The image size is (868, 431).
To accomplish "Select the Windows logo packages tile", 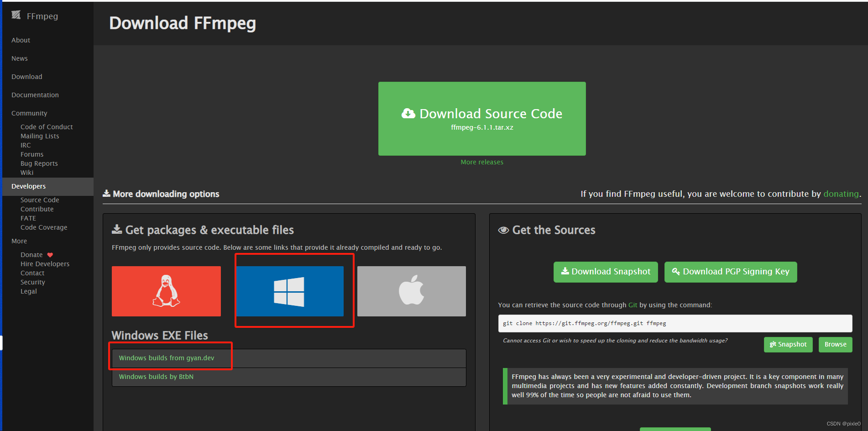I will tap(290, 291).
